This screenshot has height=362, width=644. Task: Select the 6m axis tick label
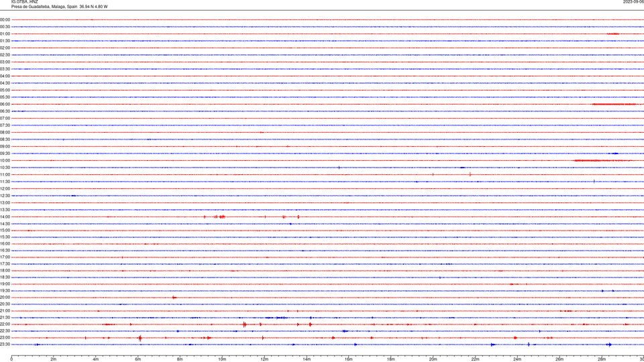click(138, 359)
